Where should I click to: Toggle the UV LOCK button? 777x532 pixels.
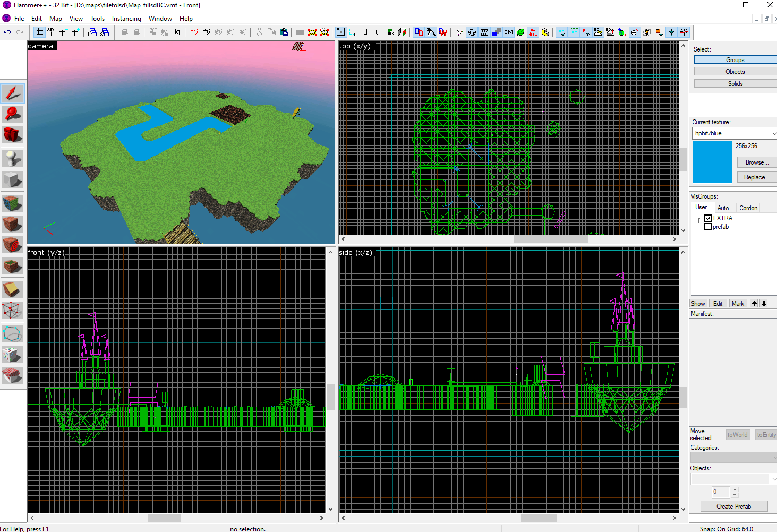coord(390,32)
